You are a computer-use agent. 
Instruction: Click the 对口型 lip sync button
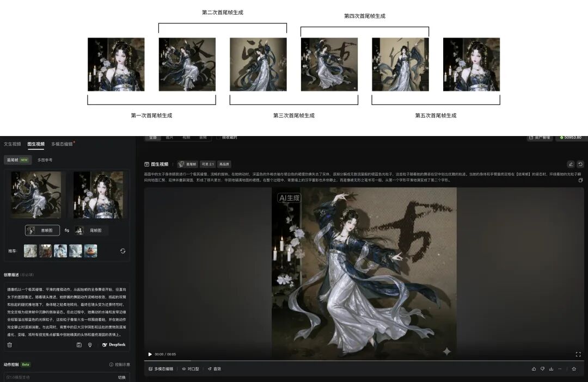pos(191,369)
